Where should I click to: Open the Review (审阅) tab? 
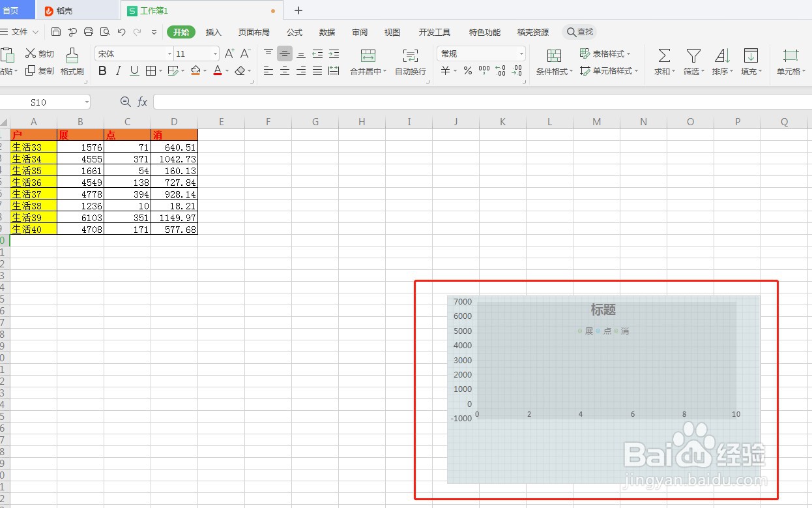360,32
